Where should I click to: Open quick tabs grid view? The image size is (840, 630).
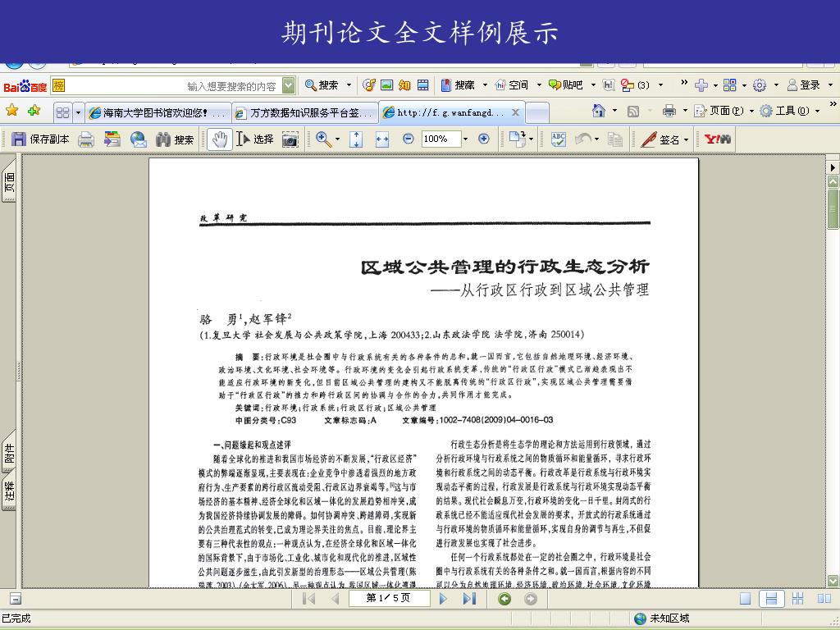coord(62,112)
